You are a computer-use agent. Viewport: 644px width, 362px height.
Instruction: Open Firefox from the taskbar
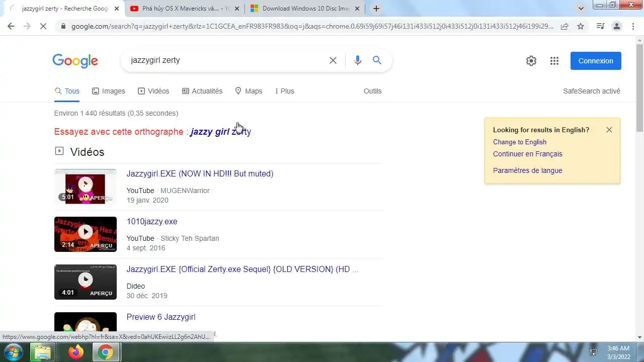pyautogui.click(x=76, y=352)
